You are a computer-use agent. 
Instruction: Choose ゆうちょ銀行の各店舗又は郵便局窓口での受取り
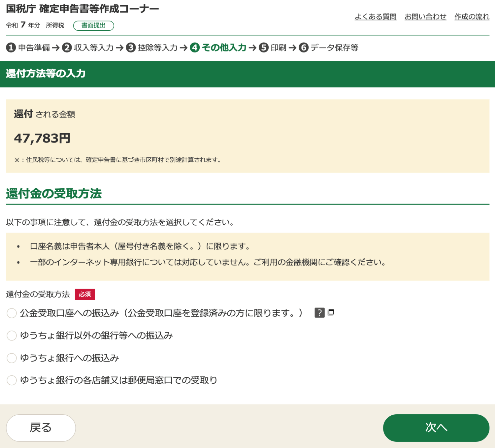[x=12, y=380]
